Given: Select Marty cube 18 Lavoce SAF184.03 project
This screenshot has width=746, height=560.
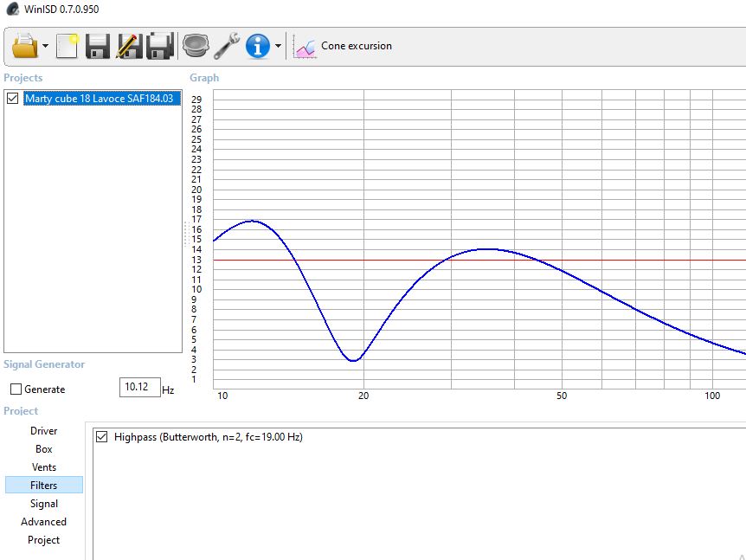Looking at the screenshot, I should pyautogui.click(x=102, y=99).
